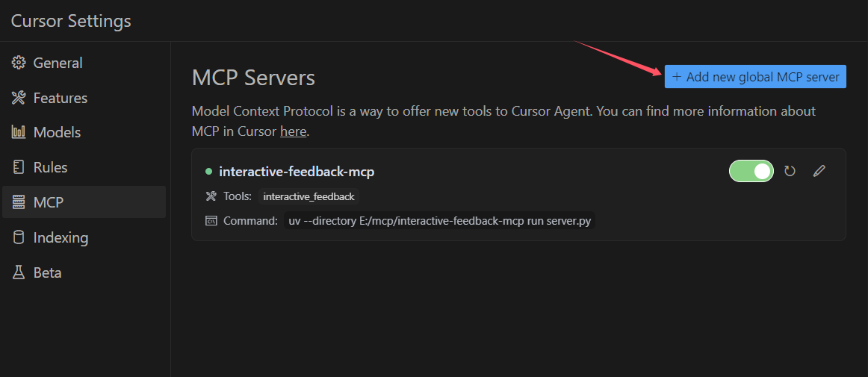Refresh the interactive-feedback-mcp server
868x377 pixels.
pos(790,171)
